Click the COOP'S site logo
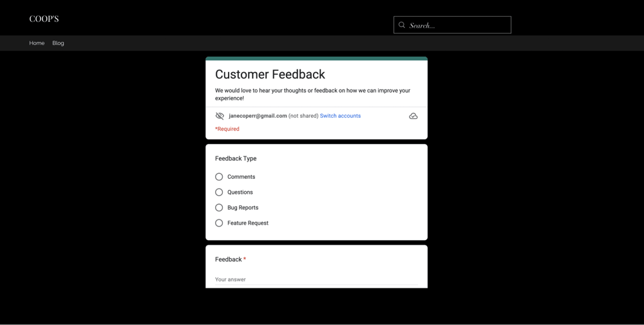 click(44, 19)
